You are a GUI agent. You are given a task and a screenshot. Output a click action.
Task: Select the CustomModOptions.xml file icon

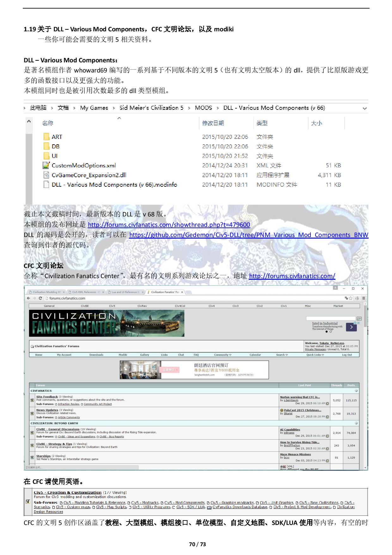46,165
